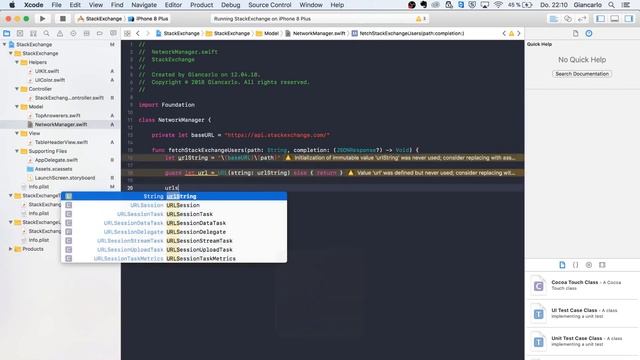640x360 pixels.
Task: Collapse the Helpers group
Action: [17, 62]
